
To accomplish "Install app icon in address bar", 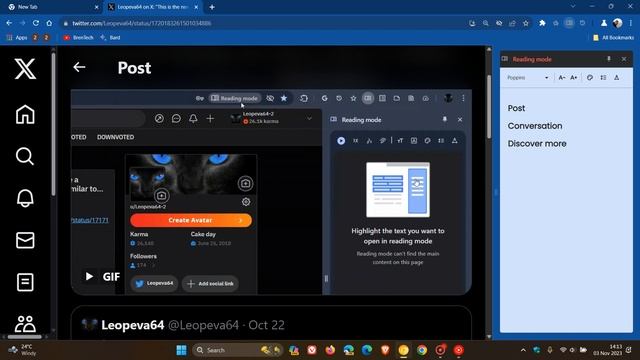I will 472,23.
